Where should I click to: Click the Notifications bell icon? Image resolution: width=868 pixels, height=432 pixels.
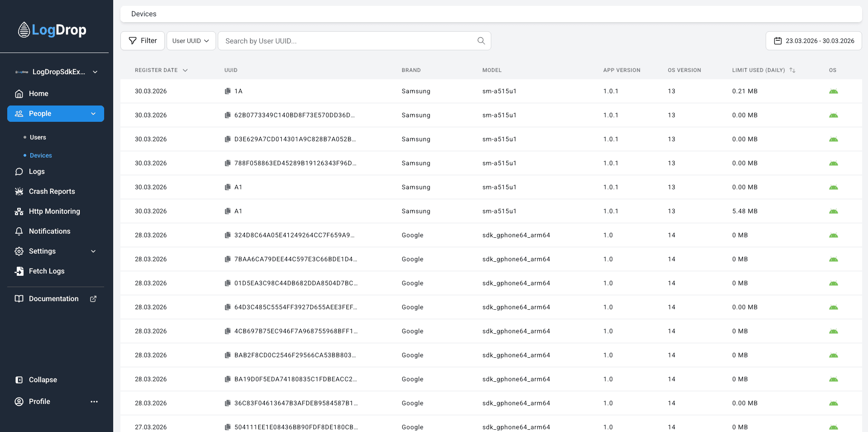point(19,231)
